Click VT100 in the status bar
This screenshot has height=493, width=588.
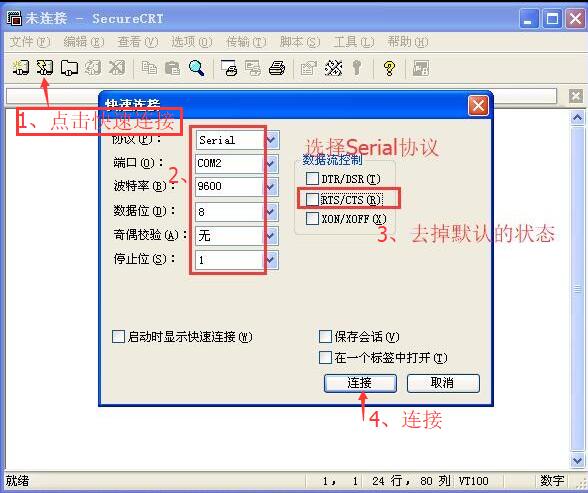click(473, 481)
